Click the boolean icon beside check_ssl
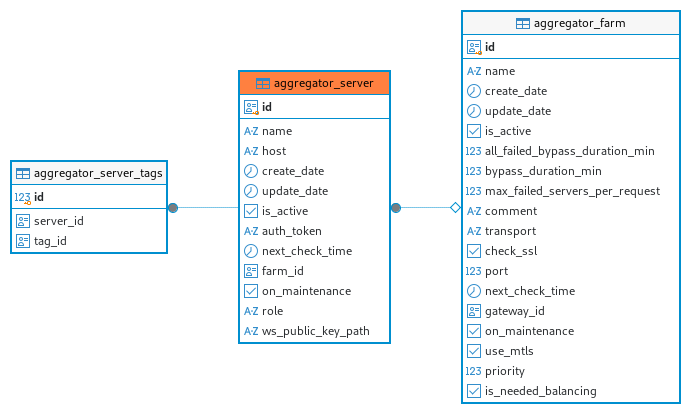This screenshot has width=691, height=414. [x=474, y=251]
